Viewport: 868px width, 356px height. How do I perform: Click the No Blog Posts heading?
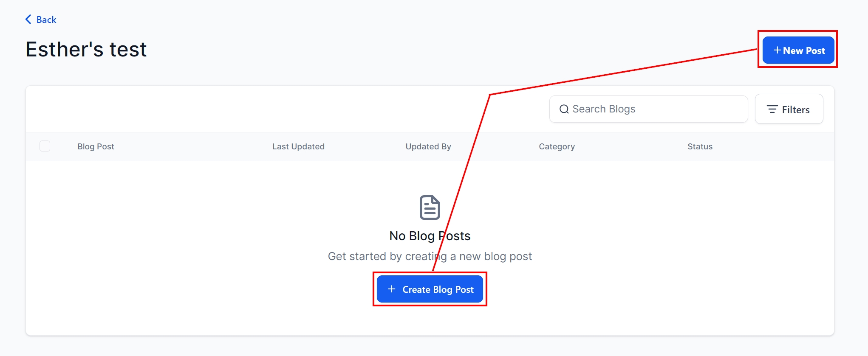pos(430,236)
